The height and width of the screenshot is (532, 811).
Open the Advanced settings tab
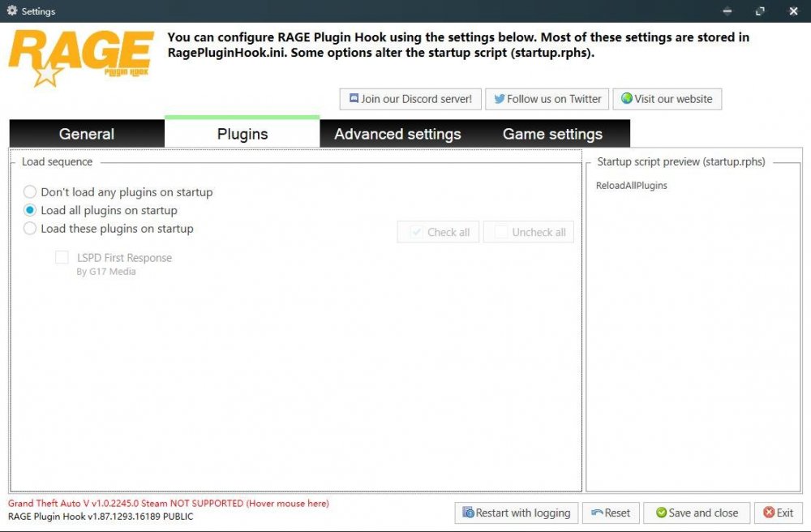[x=397, y=134]
